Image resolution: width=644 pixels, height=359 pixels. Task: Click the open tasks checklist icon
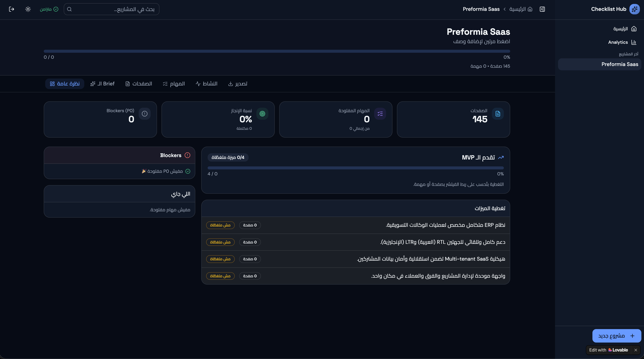pyautogui.click(x=380, y=114)
